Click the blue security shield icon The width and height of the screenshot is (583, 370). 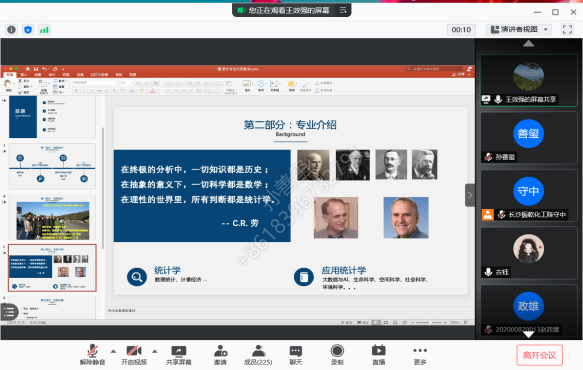point(28,29)
